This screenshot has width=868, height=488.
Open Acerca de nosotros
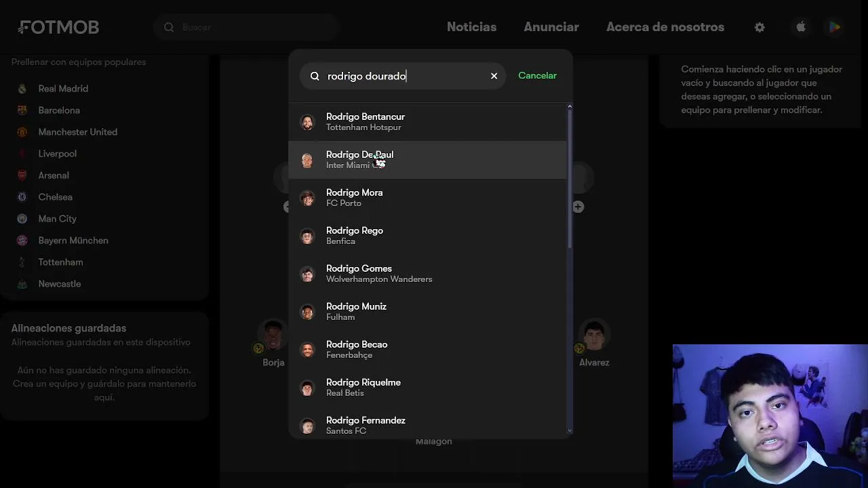click(x=665, y=27)
